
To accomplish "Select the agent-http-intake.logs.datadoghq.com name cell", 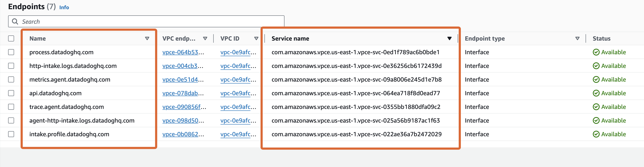I will click(82, 120).
